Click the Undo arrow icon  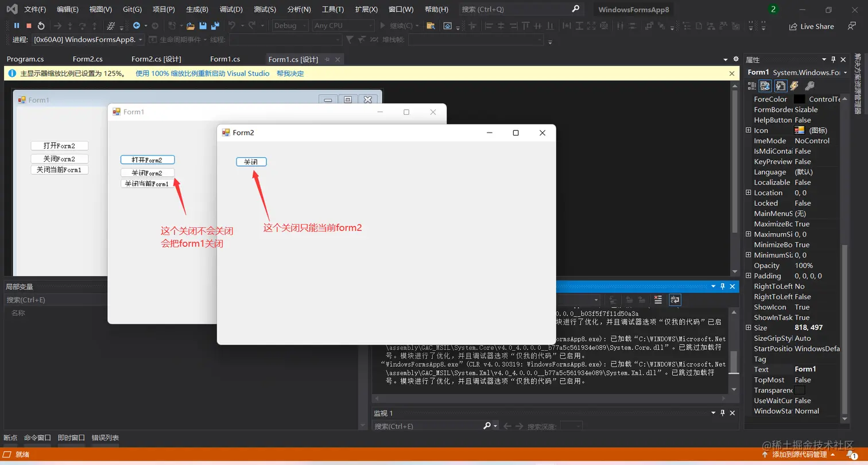[x=232, y=26]
